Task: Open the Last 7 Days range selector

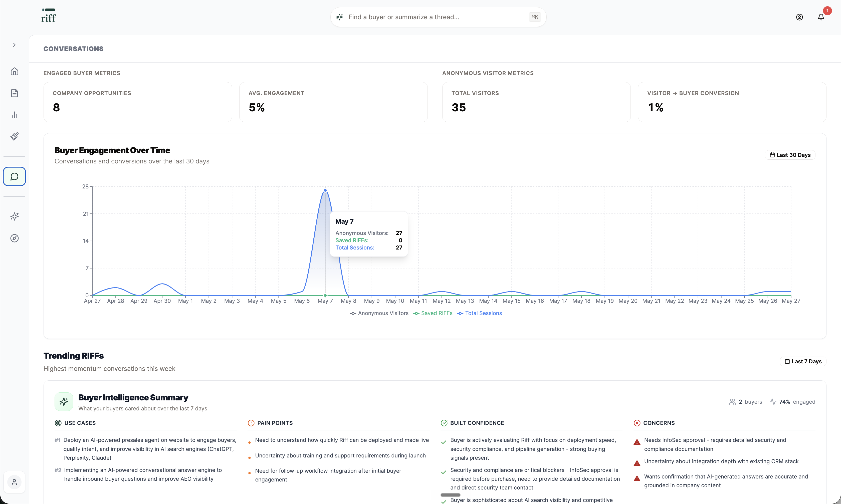Action: [803, 361]
